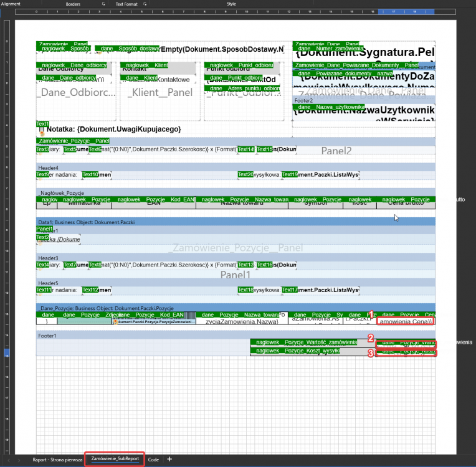This screenshot has height=467, width=476.
Task: Go to previous page tab arrow
Action: point(9,460)
